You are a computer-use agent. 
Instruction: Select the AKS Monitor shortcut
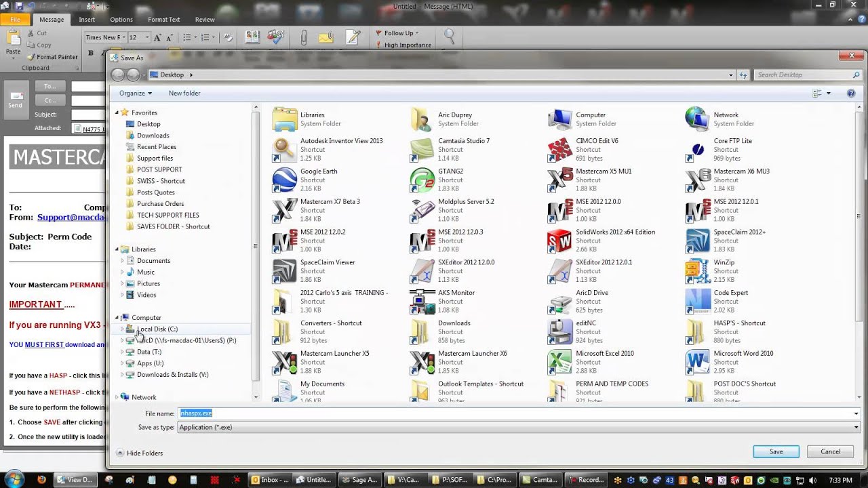click(443, 302)
